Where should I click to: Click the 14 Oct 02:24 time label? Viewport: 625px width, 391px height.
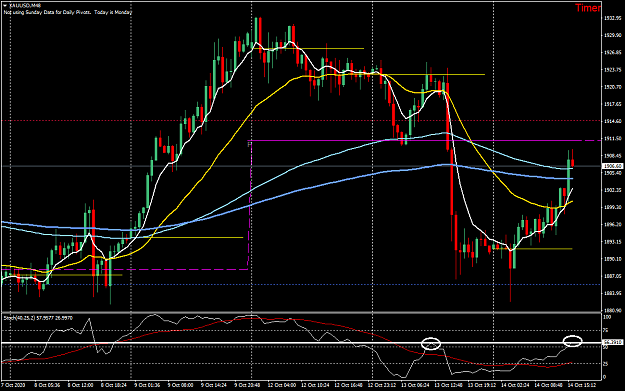point(515,385)
